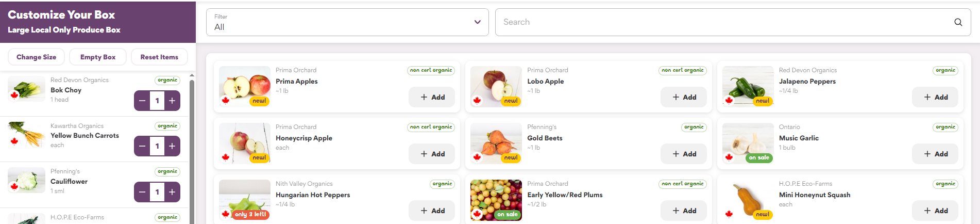This screenshot has width=980, height=224.
Task: Decrease Yellow Bunch Carrots quantity
Action: 142,146
